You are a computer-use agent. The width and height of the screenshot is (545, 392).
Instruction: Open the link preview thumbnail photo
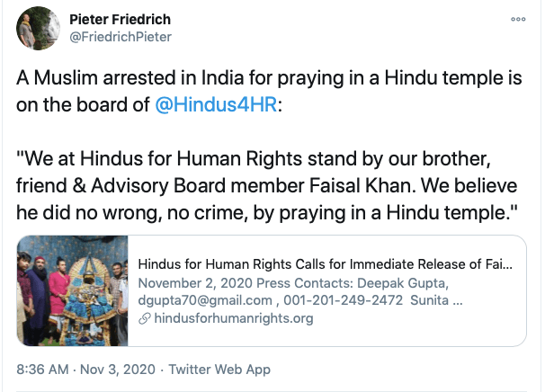click(73, 290)
